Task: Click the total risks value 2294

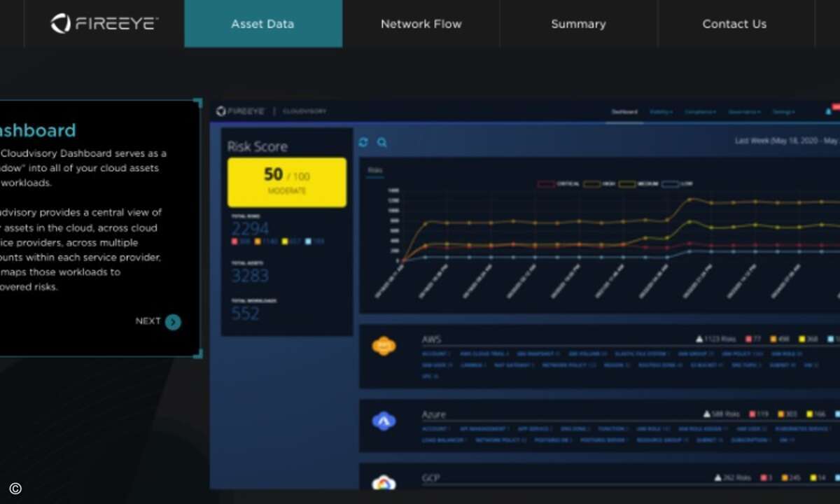Action: (x=250, y=229)
